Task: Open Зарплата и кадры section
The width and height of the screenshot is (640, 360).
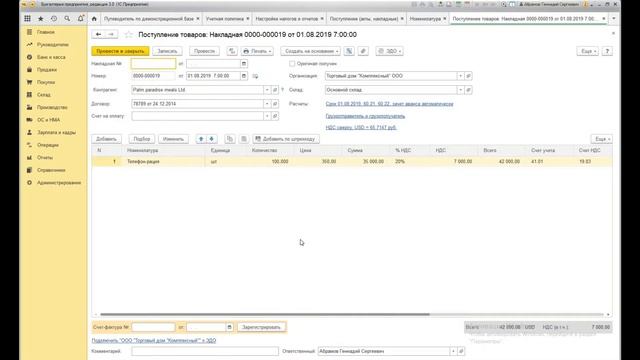Action: [56, 132]
